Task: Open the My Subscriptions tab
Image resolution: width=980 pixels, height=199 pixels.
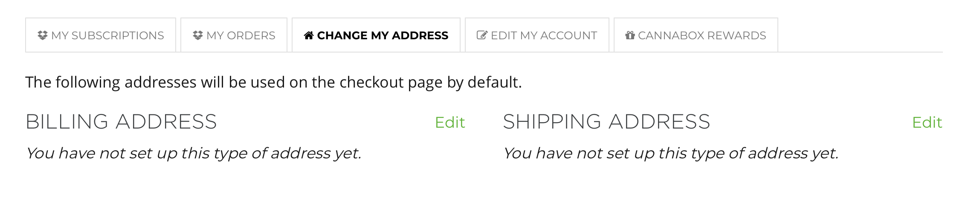Action: tap(101, 35)
